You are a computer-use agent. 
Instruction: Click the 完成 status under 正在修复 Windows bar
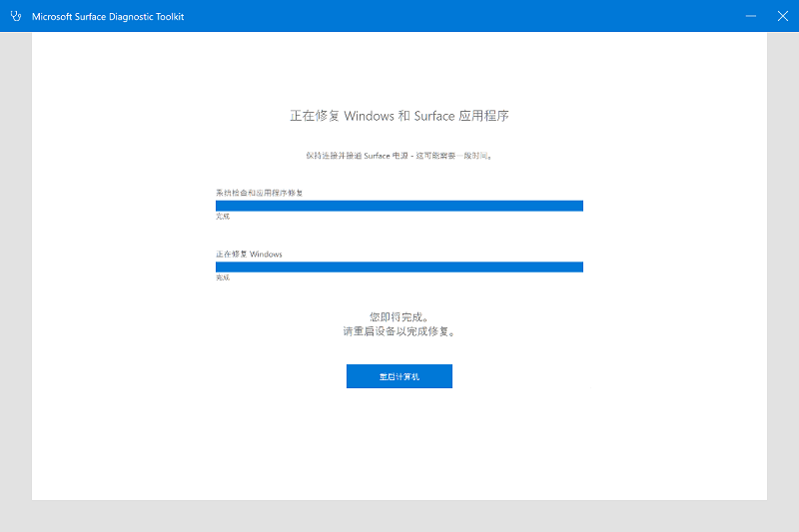[223, 277]
